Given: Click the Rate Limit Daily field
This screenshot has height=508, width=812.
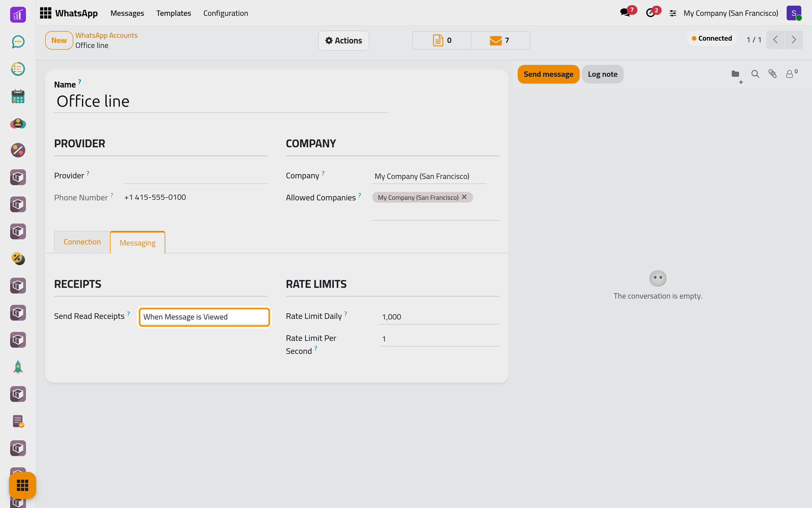Looking at the screenshot, I should coord(439,317).
